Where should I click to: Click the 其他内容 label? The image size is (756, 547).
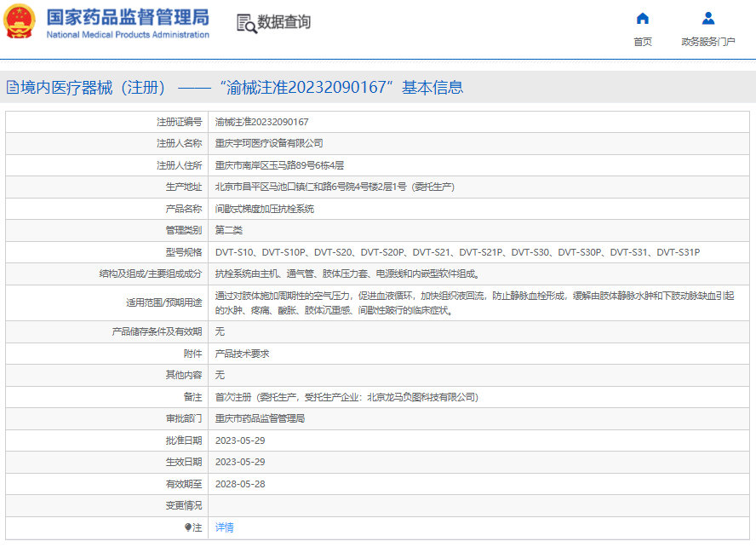(184, 375)
